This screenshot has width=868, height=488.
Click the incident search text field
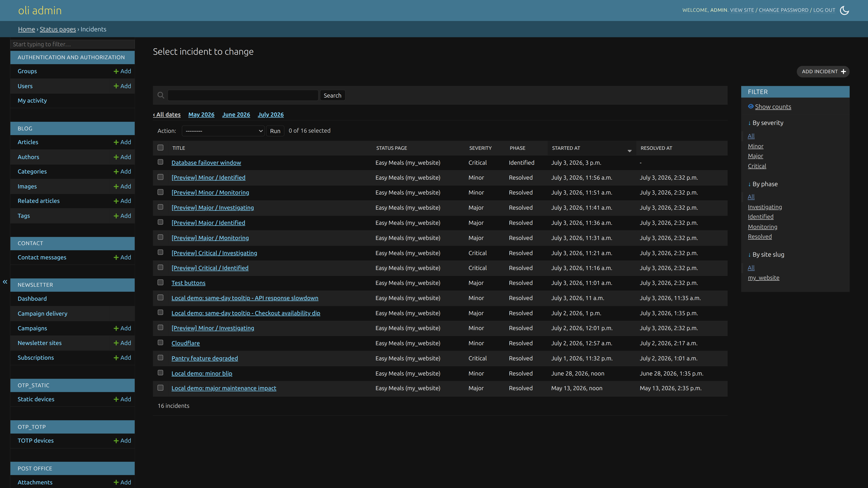243,95
